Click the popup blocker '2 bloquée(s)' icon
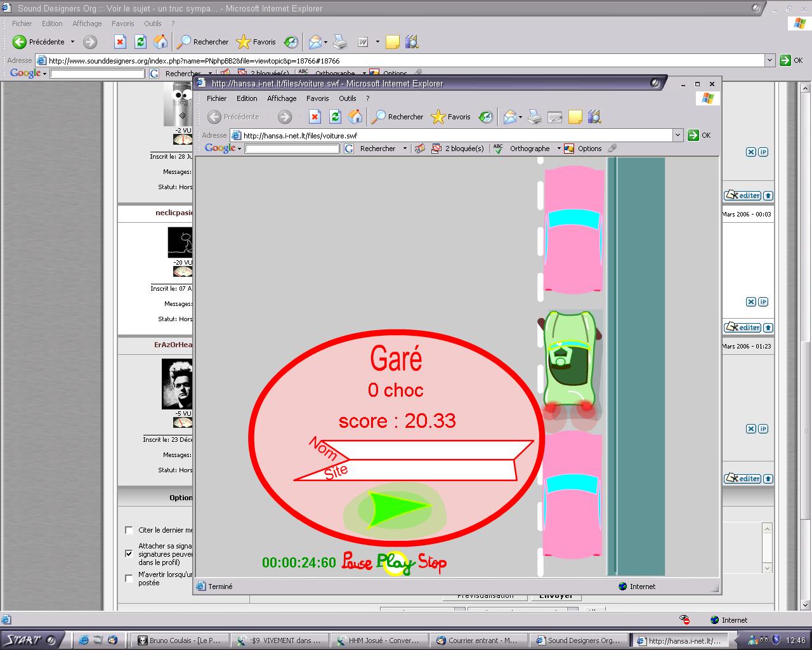812x650 pixels. click(436, 149)
